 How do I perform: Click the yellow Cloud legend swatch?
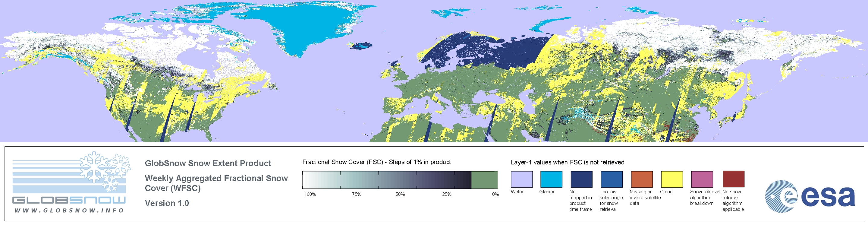pos(671,179)
